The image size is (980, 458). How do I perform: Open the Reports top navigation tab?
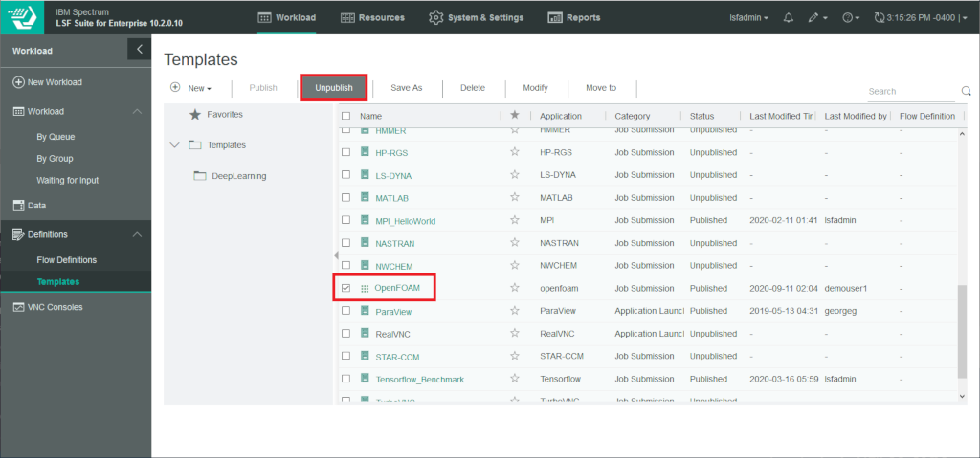pos(574,17)
